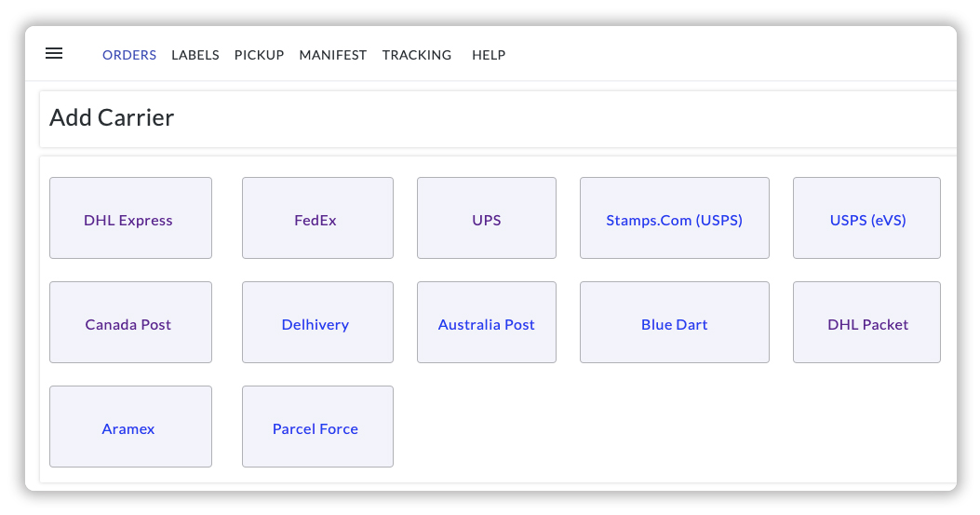This screenshot has height=515, width=980.
Task: Add Aramex as a carrier
Action: pyautogui.click(x=130, y=427)
